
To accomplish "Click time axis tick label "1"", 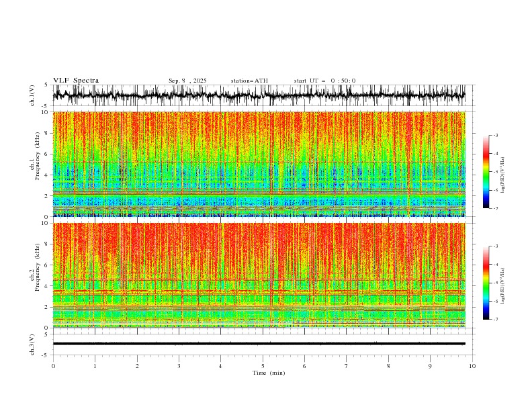I will tap(95, 366).
